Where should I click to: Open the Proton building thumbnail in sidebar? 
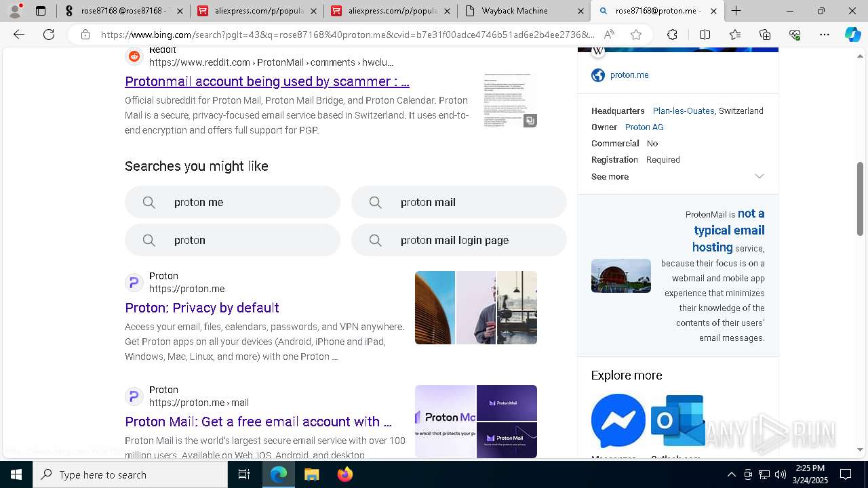(x=621, y=276)
